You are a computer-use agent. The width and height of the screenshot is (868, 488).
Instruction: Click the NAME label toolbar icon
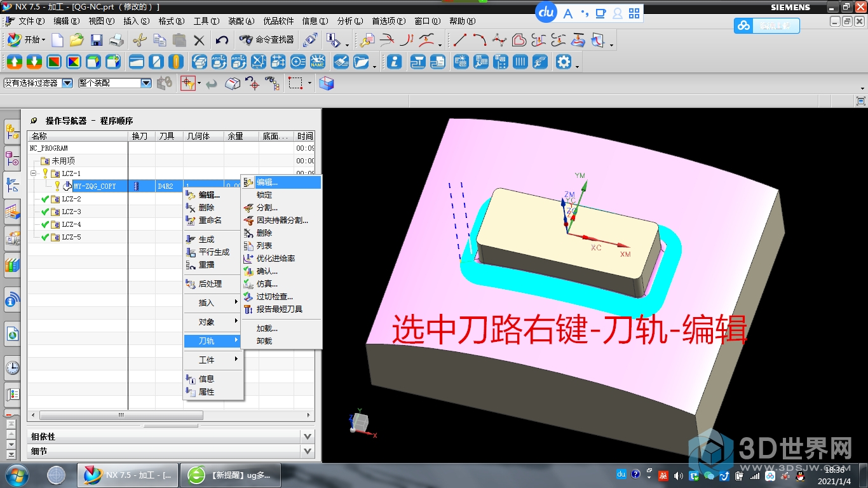[x=318, y=62]
